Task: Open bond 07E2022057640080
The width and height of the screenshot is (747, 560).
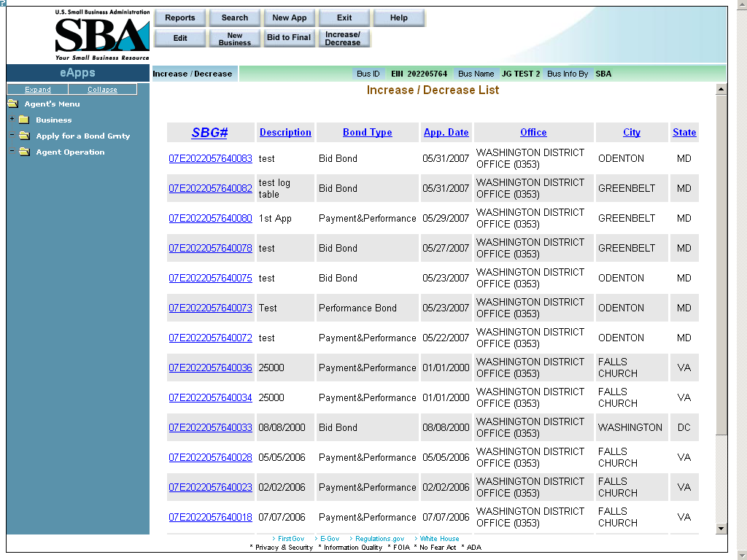Action: [x=211, y=219]
